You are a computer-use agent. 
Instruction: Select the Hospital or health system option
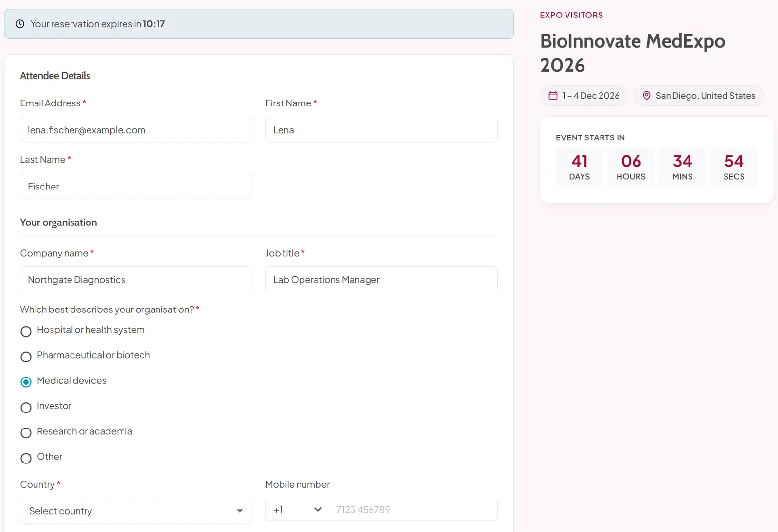click(26, 331)
